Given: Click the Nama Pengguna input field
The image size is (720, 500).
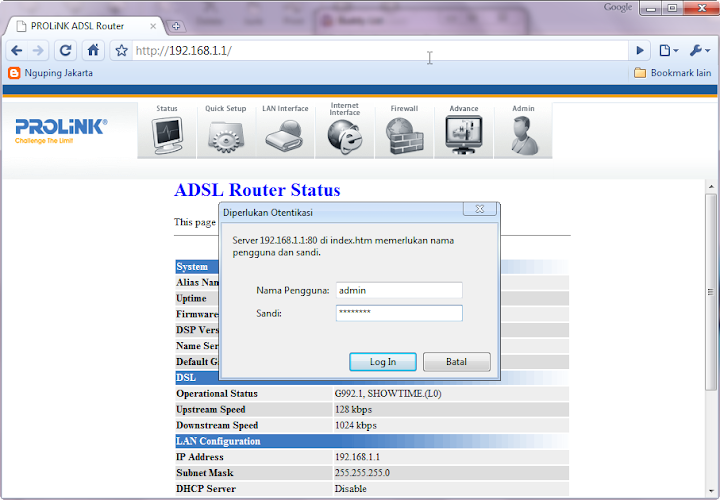Looking at the screenshot, I should tap(399, 290).
